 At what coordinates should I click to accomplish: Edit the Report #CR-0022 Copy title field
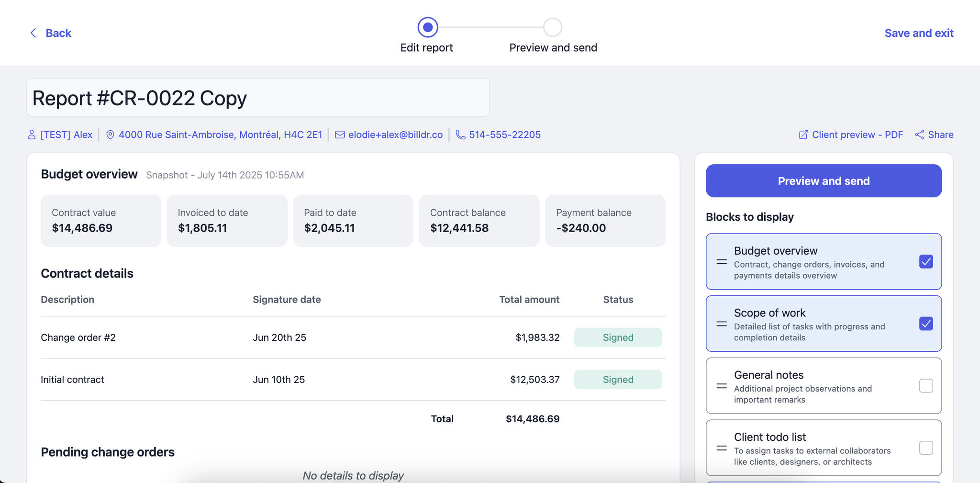point(258,98)
